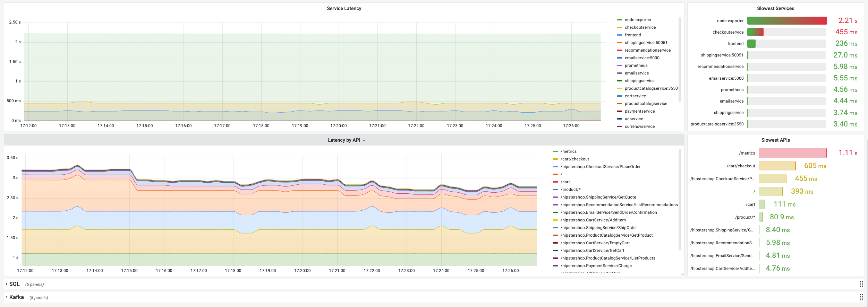The image size is (868, 307).
Task: Open the Slowest APIs panel title menu
Action: (x=775, y=140)
